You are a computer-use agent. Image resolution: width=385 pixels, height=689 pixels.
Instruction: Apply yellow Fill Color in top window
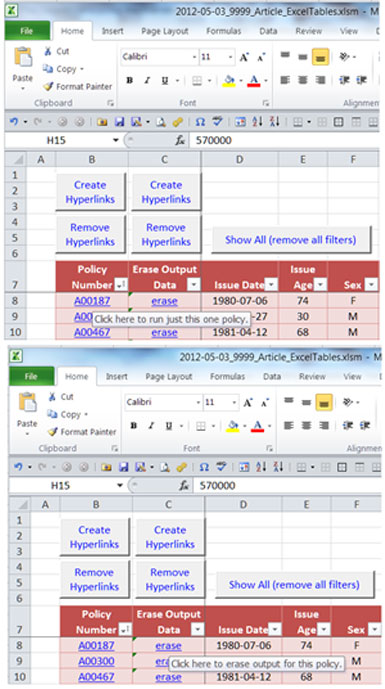(229, 80)
